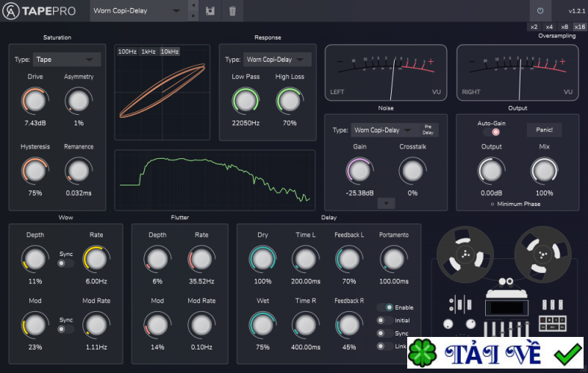Click the save preset floppy disk icon
Screen dimensions: 588x373
coord(210,11)
